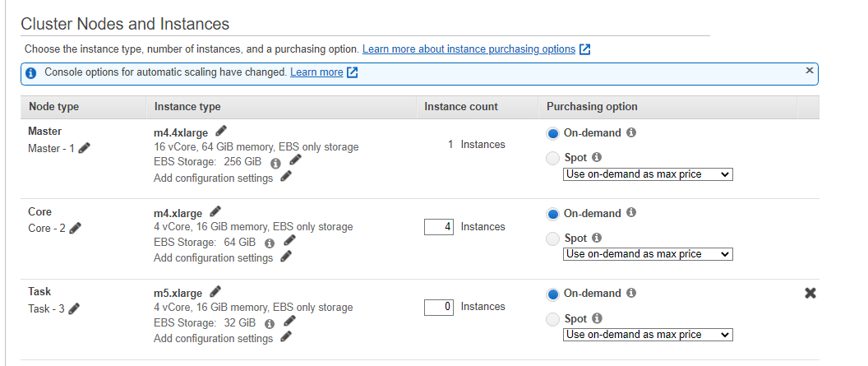
Task: Open the Master max price dropdown
Action: click(648, 174)
